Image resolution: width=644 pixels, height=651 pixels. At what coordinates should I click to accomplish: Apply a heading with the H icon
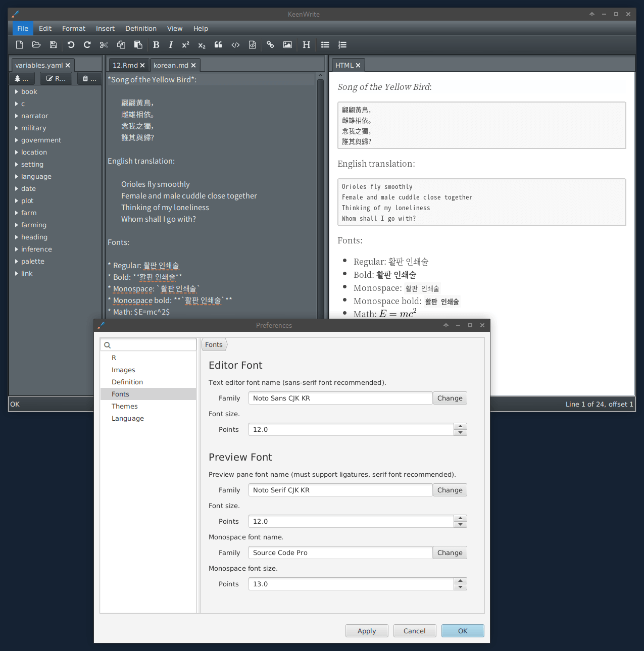(306, 45)
